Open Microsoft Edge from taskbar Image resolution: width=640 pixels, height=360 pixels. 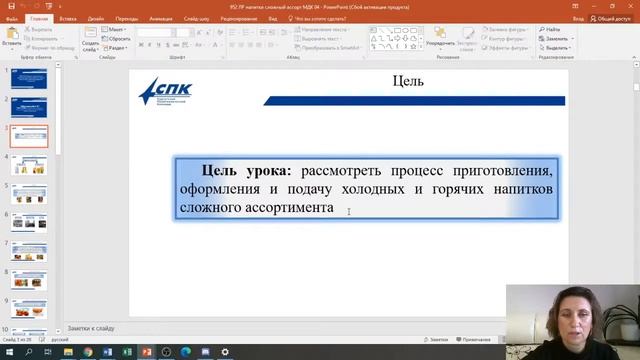pos(186,351)
